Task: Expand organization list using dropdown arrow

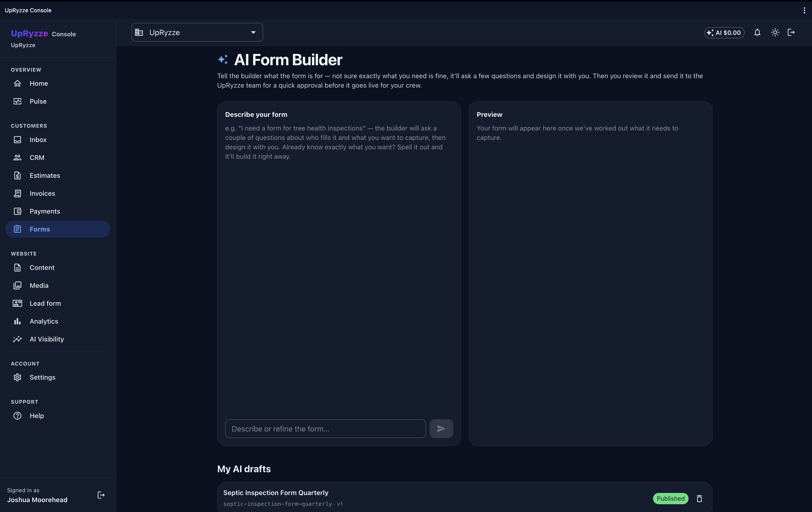Action: coord(253,32)
